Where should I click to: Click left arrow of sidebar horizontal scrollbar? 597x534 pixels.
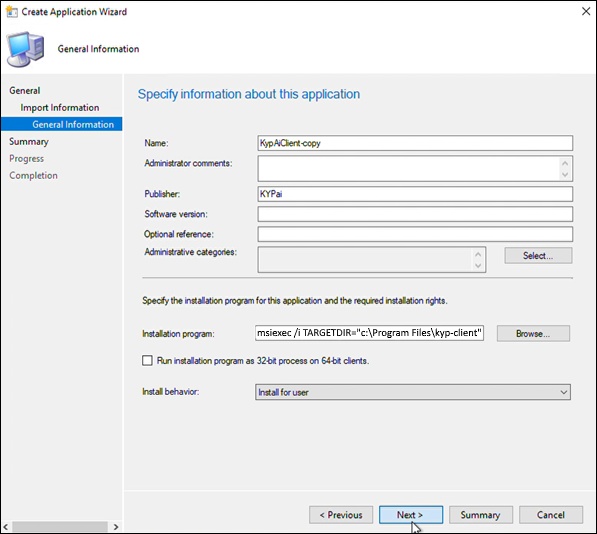coord(6,527)
